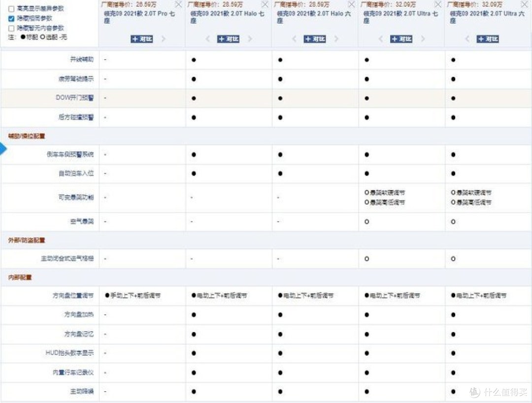Remove the 2.0T Ultra 七座 column with X
This screenshot has width=532, height=403.
[438, 4]
